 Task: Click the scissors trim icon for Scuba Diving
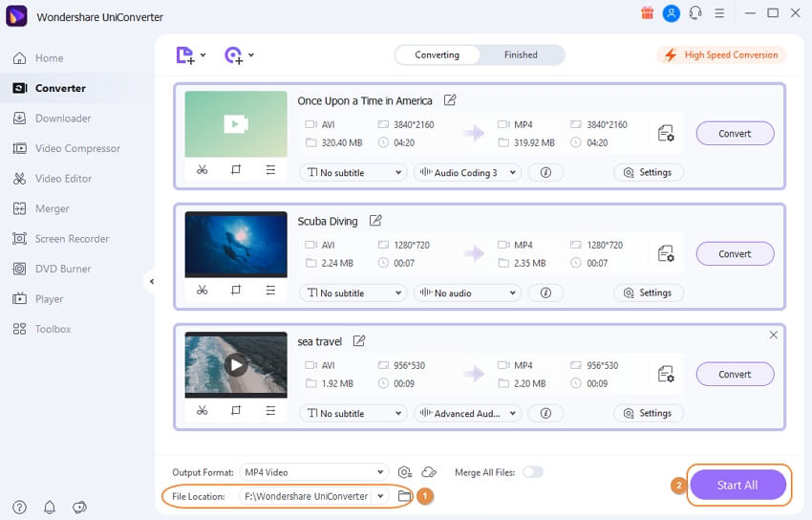[x=202, y=291]
